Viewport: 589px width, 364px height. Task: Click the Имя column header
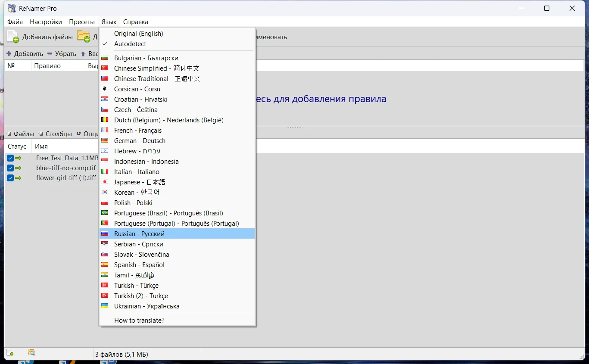(41, 146)
